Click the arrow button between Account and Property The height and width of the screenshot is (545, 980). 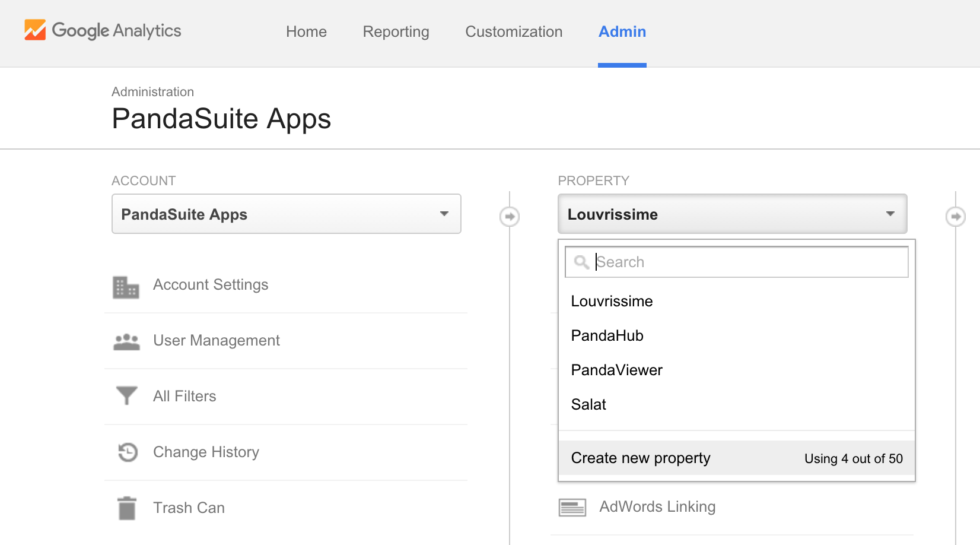510,216
